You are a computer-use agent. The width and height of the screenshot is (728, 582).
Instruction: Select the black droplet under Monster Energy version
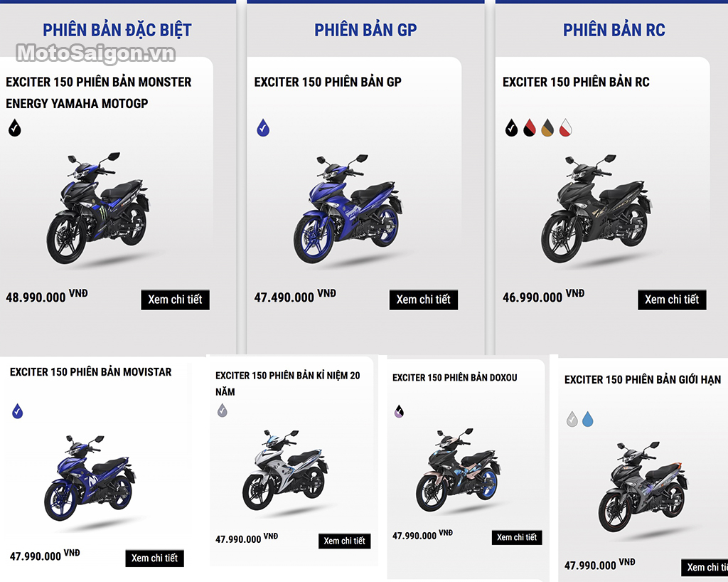[x=14, y=128]
